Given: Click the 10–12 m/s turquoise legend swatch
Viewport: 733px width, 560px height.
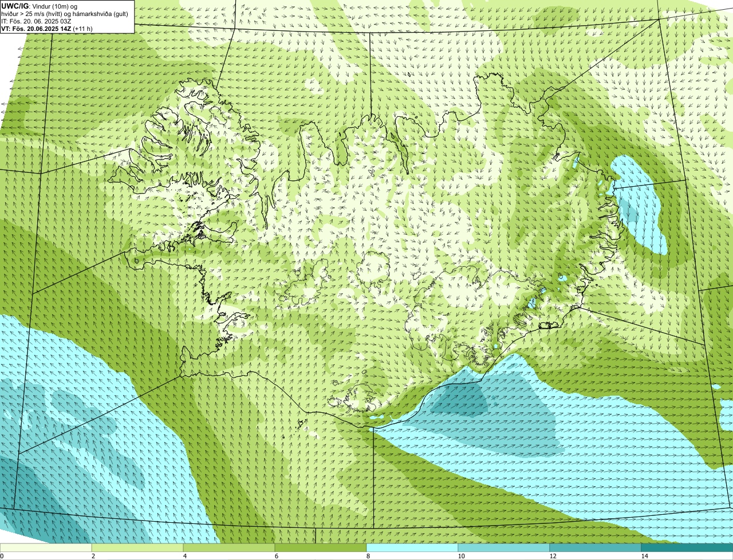Looking at the screenshot, I should [x=504, y=547].
